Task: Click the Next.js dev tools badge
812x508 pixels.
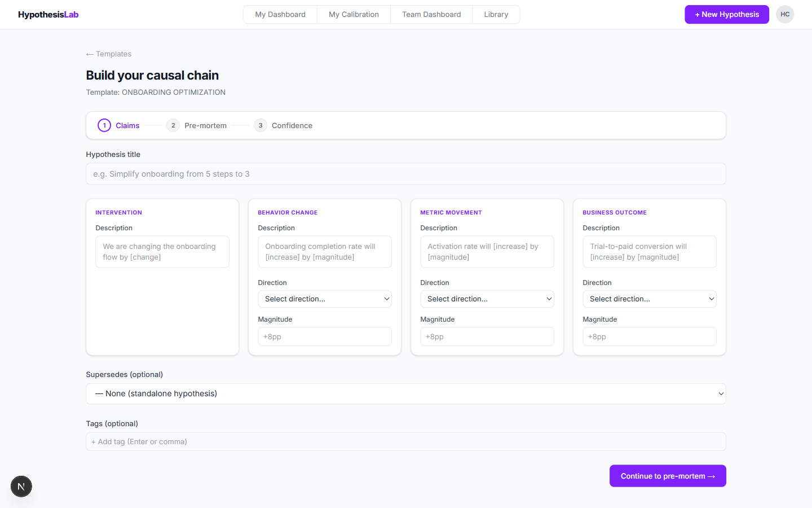Action: pos(21,487)
